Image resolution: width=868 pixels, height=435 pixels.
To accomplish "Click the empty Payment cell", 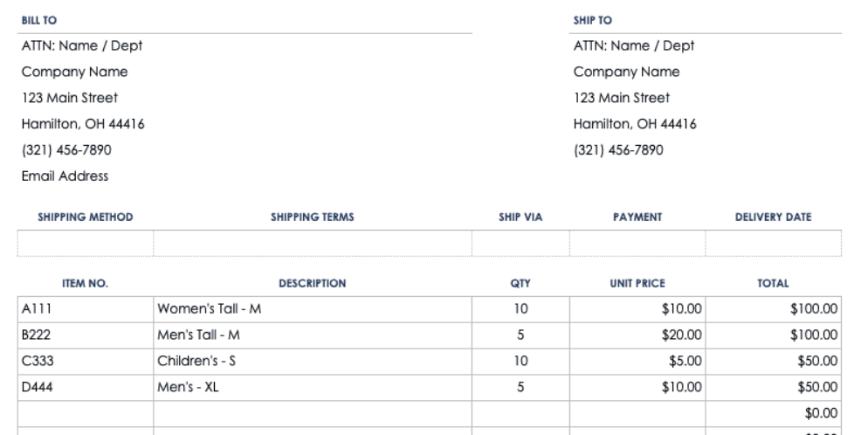I will (637, 243).
